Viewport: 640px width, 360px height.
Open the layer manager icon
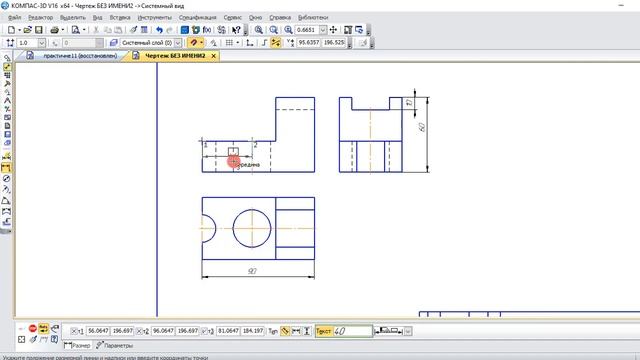(113, 42)
